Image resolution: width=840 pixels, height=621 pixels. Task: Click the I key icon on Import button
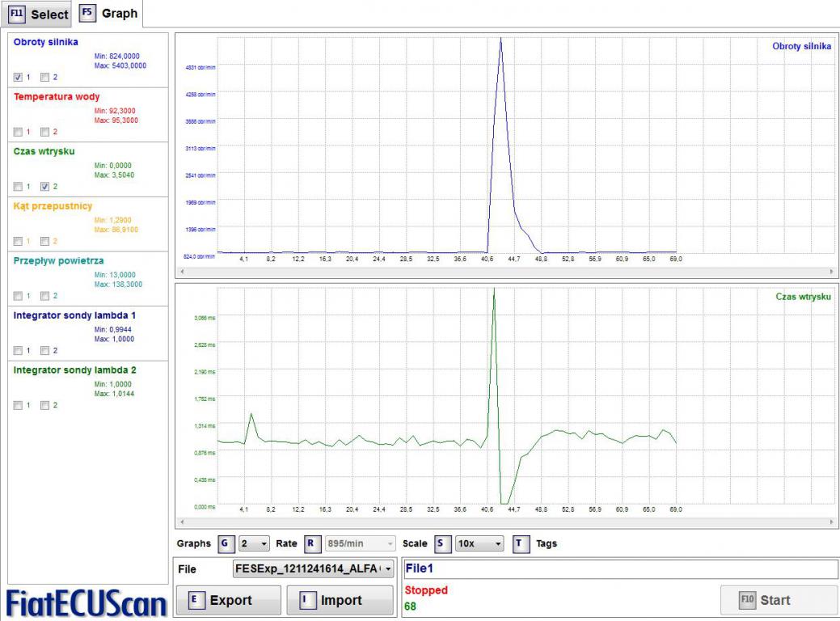tap(307, 600)
